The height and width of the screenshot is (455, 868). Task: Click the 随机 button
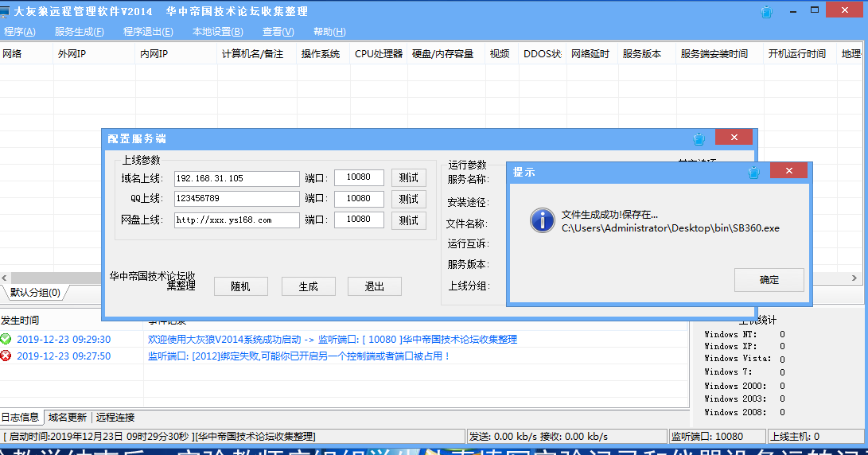pyautogui.click(x=241, y=286)
